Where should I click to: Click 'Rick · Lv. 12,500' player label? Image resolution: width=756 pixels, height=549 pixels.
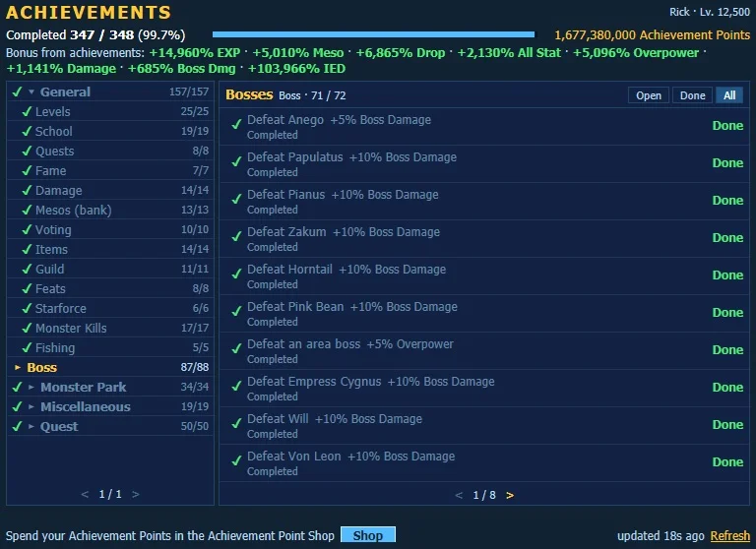click(710, 12)
